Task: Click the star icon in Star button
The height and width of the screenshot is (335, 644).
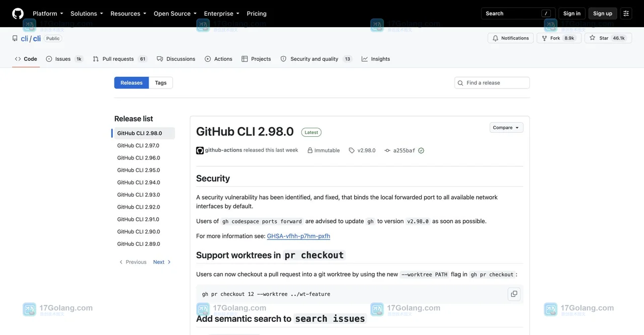Action: pos(592,38)
